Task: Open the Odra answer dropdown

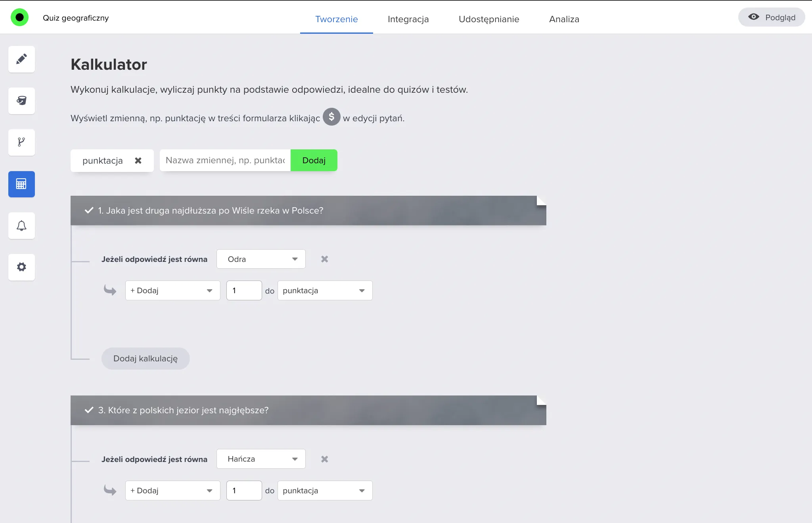Action: (x=261, y=259)
